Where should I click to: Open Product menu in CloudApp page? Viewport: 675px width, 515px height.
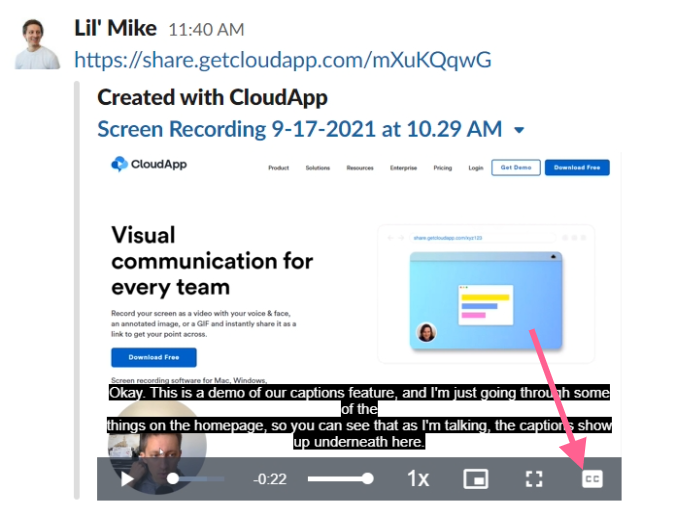pyautogui.click(x=279, y=168)
